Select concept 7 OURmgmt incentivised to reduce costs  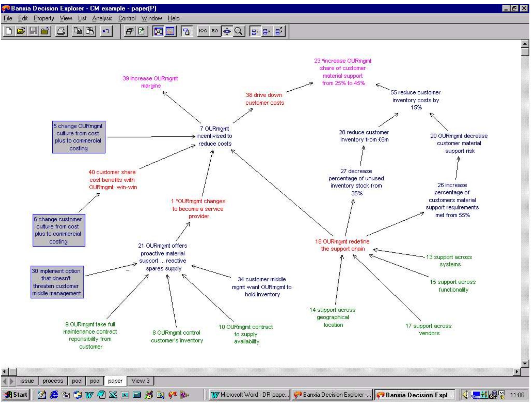[214, 136]
